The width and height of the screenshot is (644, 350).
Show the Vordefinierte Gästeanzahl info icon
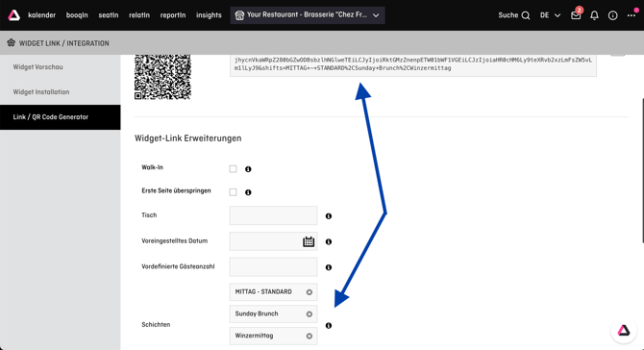(x=329, y=267)
